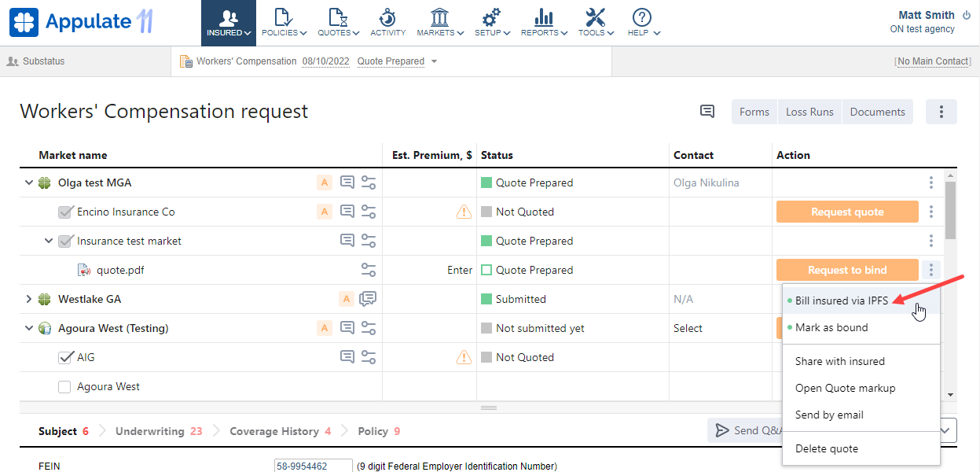Open the request comments icon beside Forms
Screen dimensions: 980x472
coord(707,112)
